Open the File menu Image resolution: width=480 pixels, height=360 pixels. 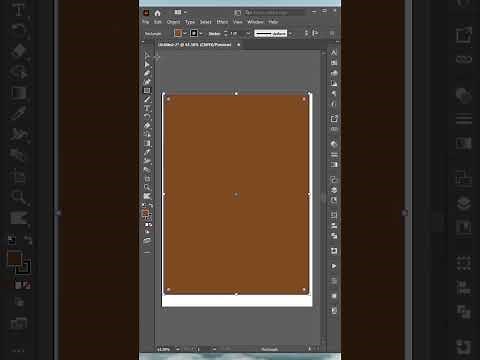coord(146,22)
